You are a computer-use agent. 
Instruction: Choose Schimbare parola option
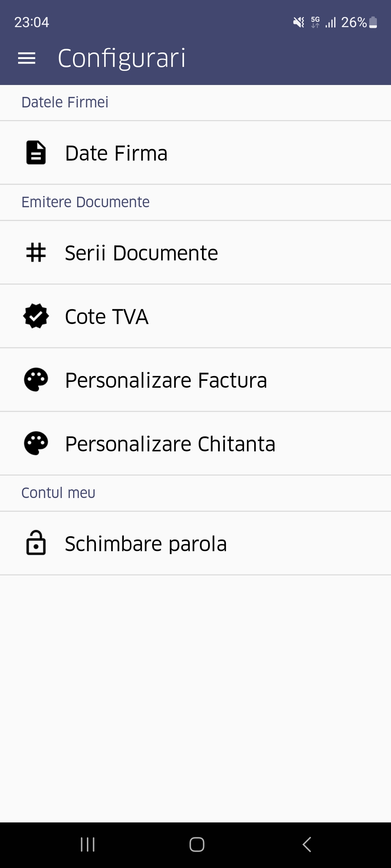[146, 544]
